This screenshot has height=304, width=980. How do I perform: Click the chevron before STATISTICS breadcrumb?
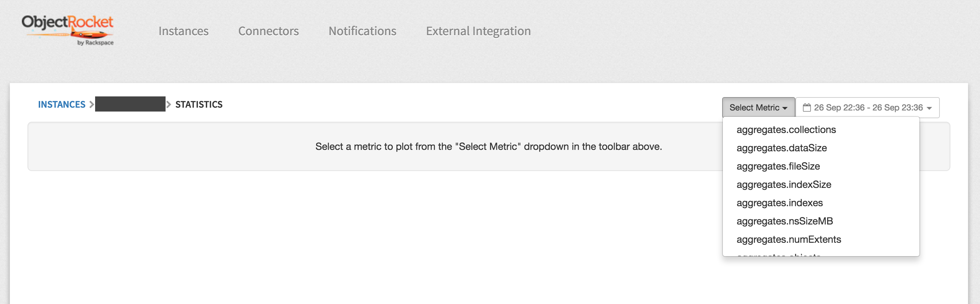[x=168, y=104]
